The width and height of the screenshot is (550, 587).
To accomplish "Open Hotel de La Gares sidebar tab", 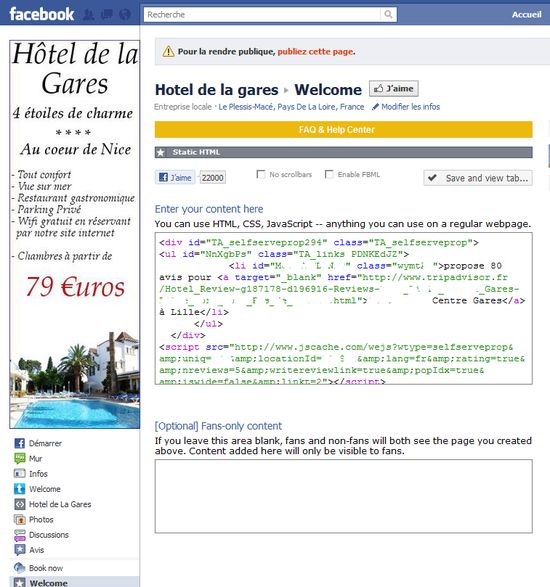I will (x=60, y=504).
